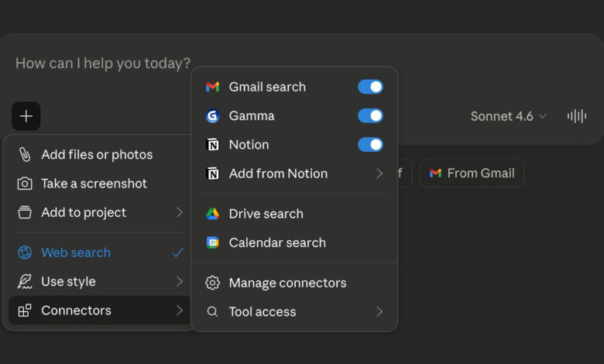This screenshot has width=604, height=364.
Task: Click the Google Drive icon
Action: coord(212,214)
